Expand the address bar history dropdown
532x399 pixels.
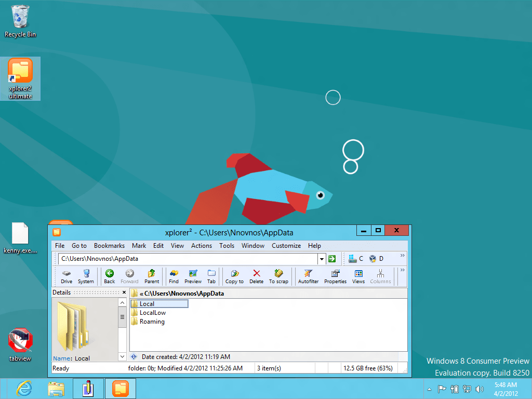[x=322, y=259]
